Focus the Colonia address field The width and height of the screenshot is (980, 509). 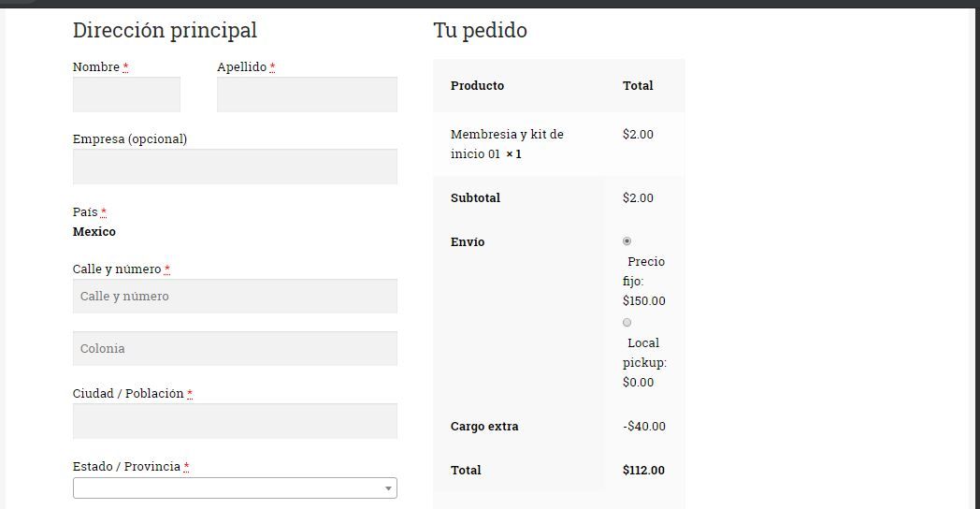pos(235,348)
